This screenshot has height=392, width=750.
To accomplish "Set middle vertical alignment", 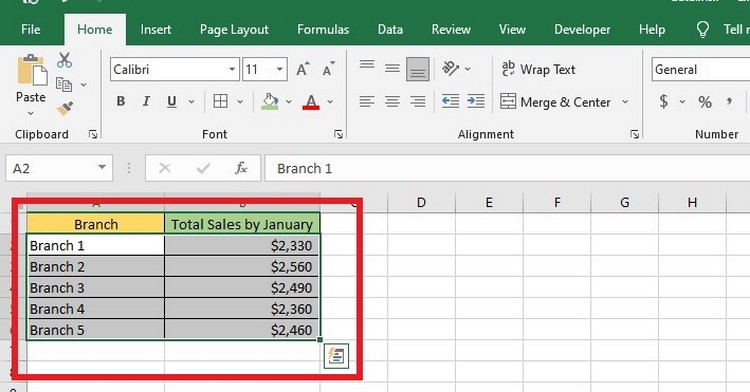I will [392, 69].
